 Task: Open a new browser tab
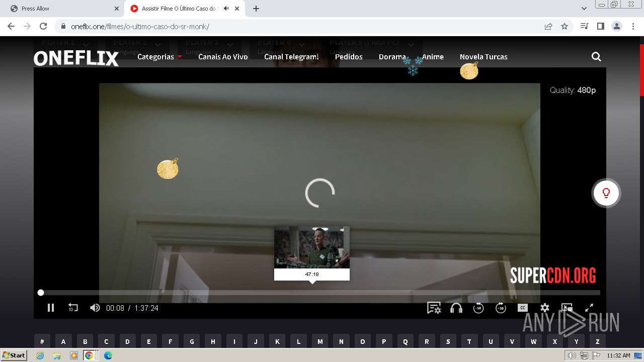(256, 9)
